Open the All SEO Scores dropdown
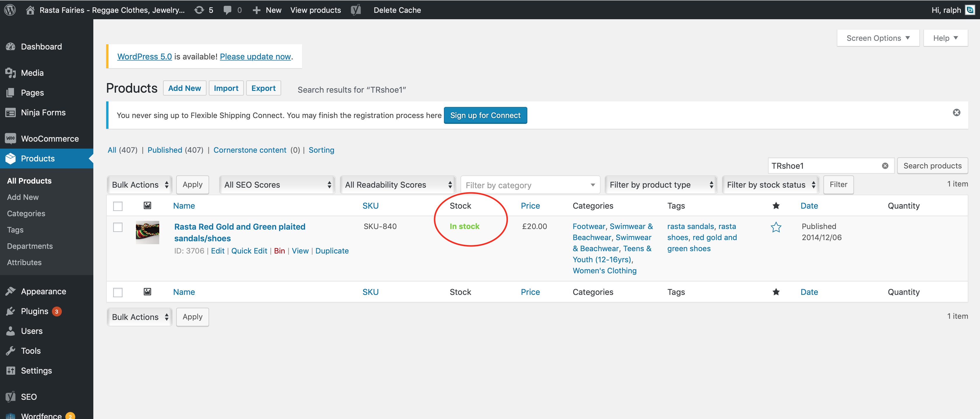980x419 pixels. [277, 185]
